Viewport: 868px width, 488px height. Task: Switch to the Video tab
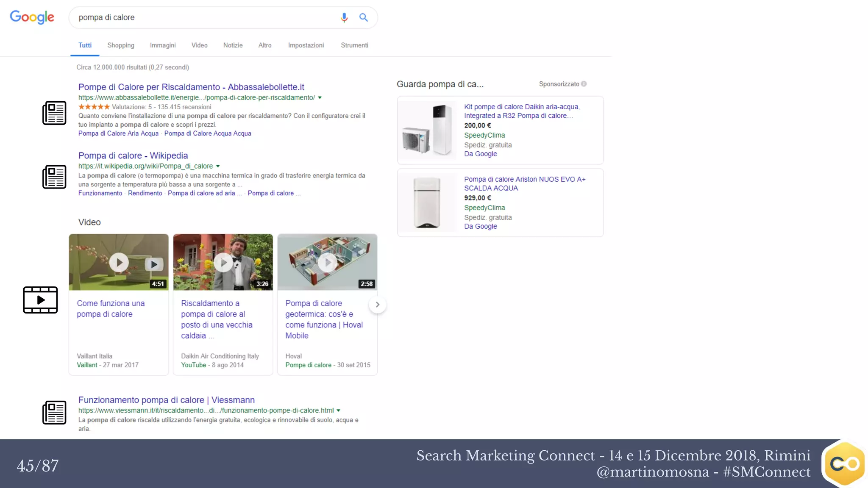(x=199, y=45)
